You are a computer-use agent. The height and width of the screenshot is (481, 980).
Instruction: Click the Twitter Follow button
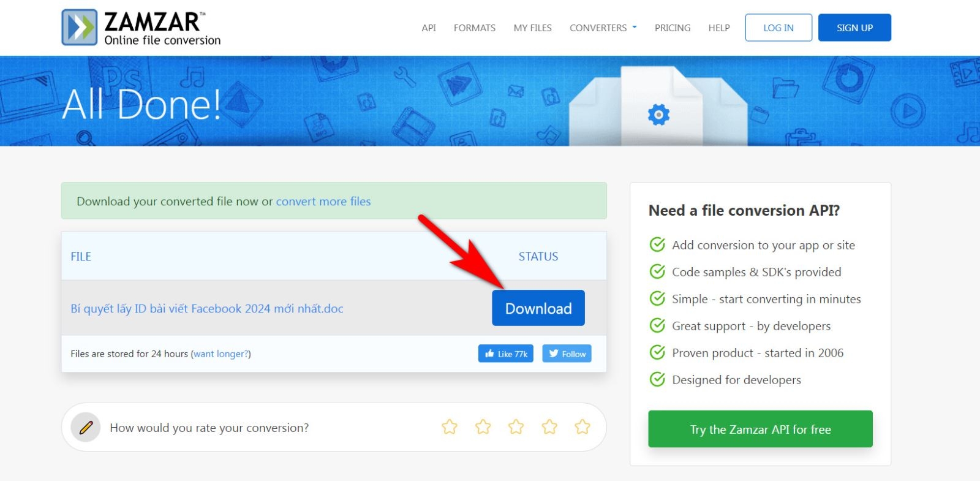567,354
